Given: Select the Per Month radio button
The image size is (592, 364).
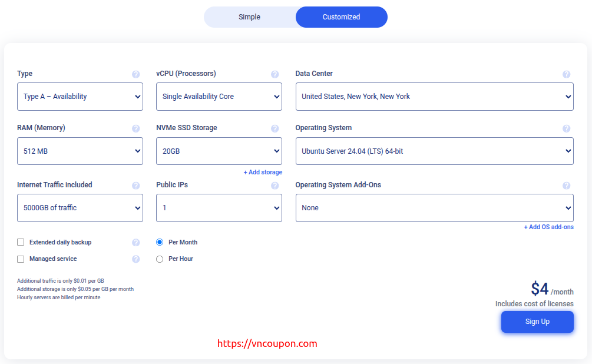Looking at the screenshot, I should point(160,242).
